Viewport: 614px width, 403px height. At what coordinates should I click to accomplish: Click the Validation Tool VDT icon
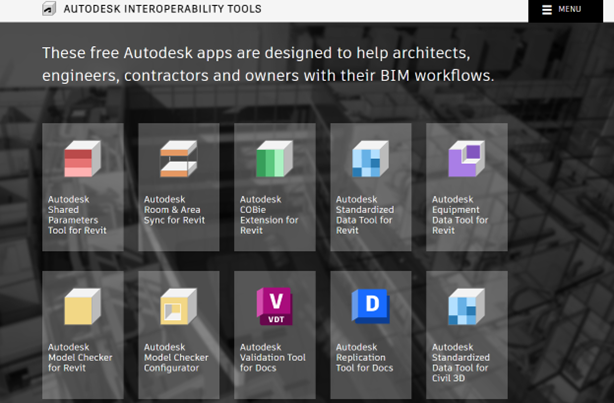[274, 306]
